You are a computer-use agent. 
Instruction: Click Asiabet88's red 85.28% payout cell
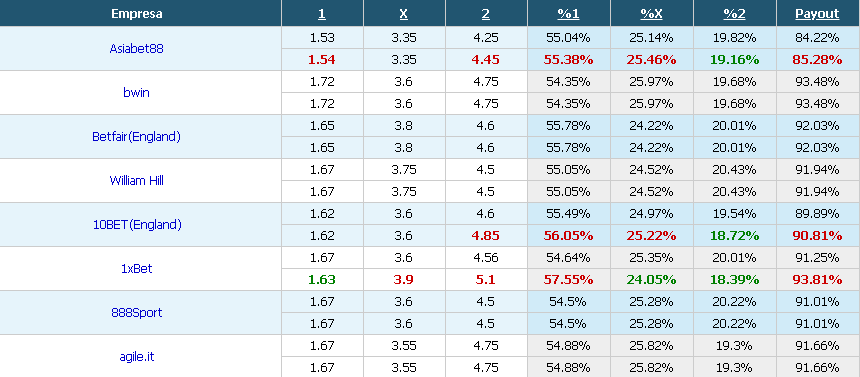[817, 59]
